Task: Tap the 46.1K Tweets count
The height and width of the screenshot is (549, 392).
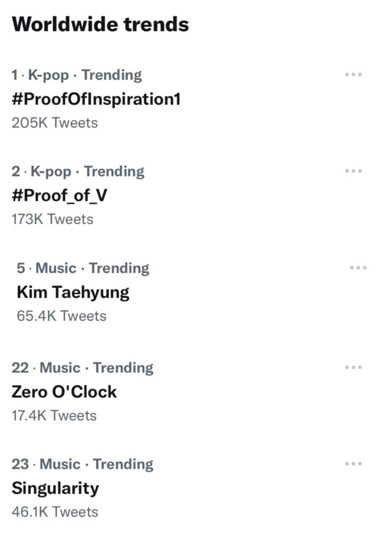Action: (x=55, y=512)
